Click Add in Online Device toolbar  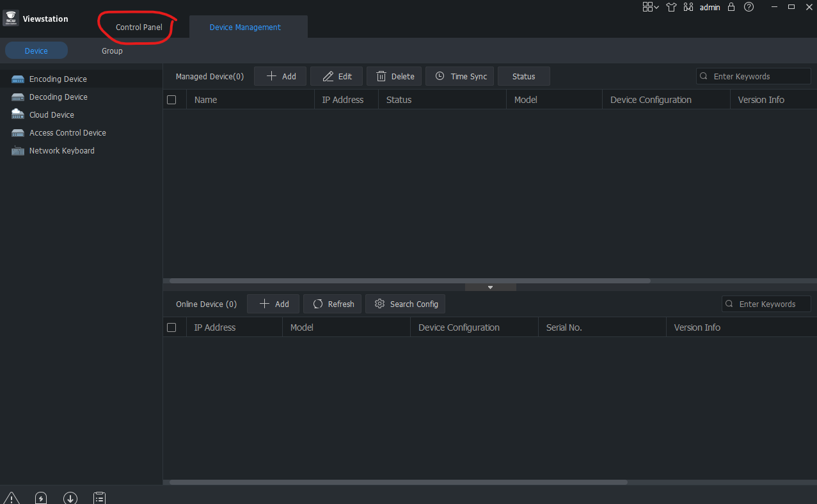pyautogui.click(x=273, y=304)
